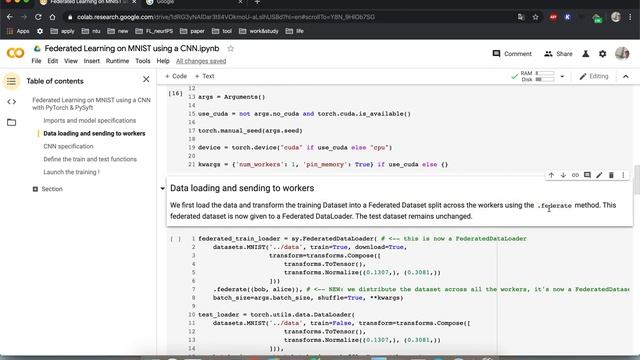Click the Share button
The height and width of the screenshot is (360, 640).
(x=558, y=54)
